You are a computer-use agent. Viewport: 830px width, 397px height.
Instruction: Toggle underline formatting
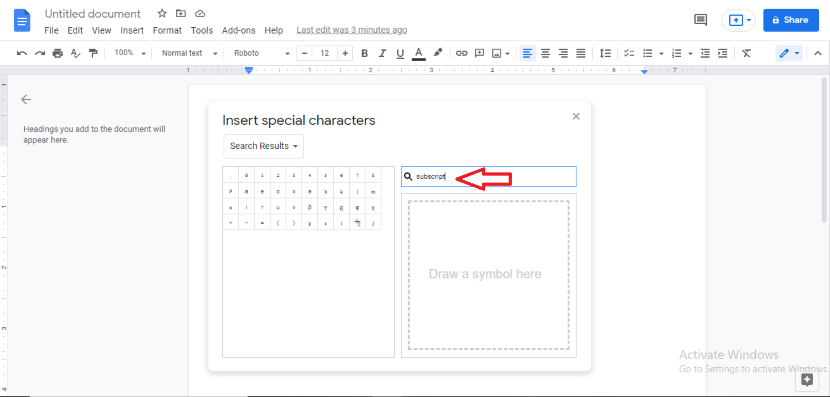click(x=400, y=53)
